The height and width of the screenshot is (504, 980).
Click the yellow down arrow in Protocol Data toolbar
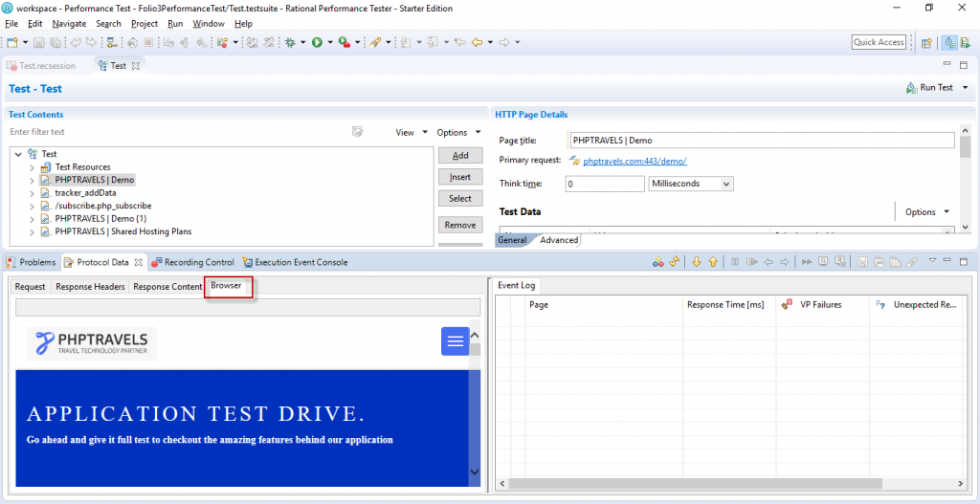[x=697, y=262]
